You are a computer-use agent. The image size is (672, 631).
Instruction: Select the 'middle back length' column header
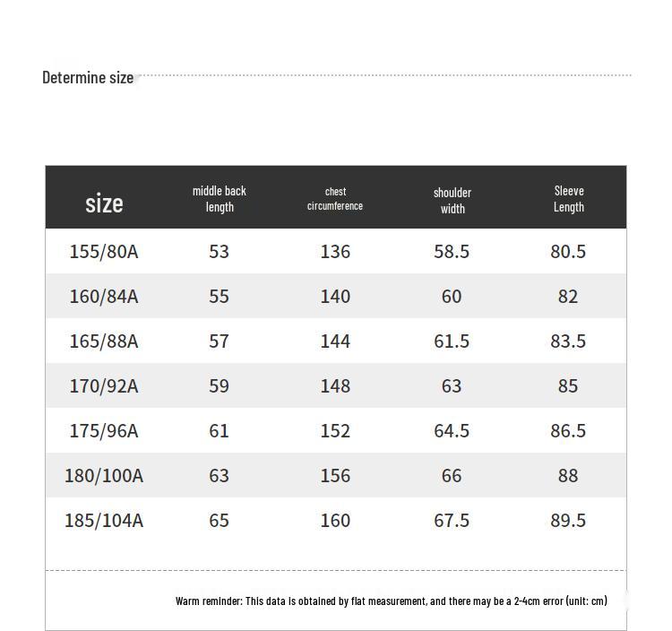click(220, 199)
